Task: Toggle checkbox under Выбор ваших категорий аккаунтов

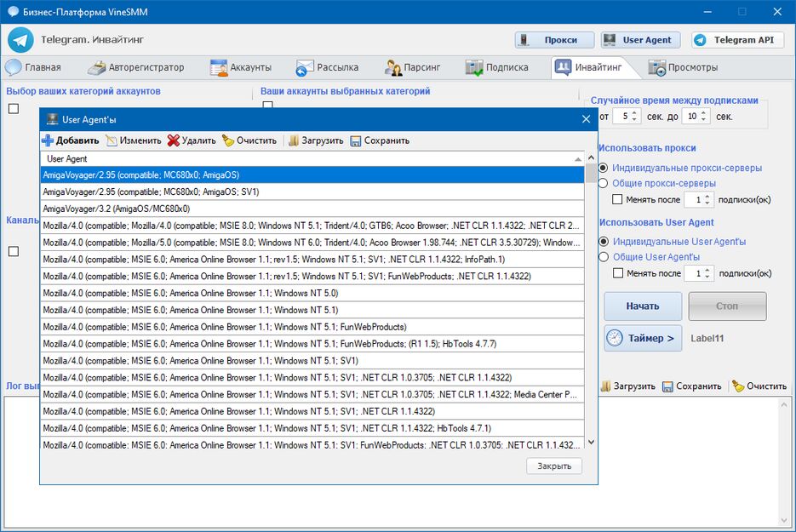Action: (14, 109)
